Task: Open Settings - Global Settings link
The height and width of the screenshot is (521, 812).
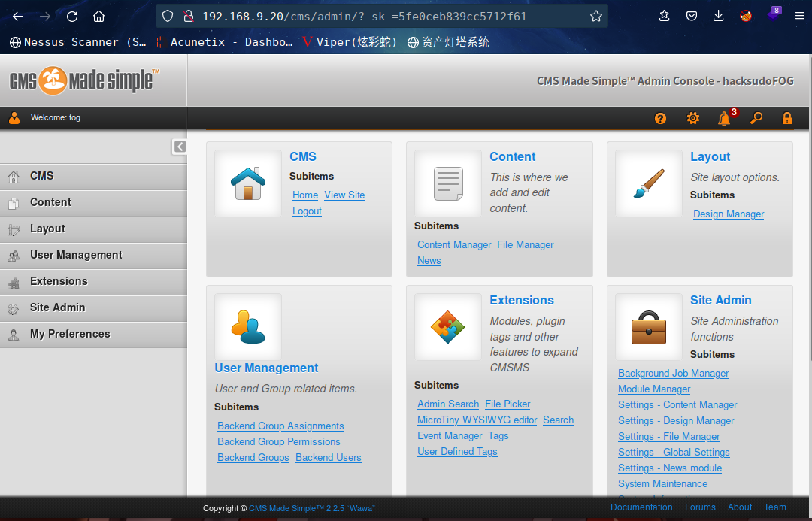Action: [x=674, y=452]
